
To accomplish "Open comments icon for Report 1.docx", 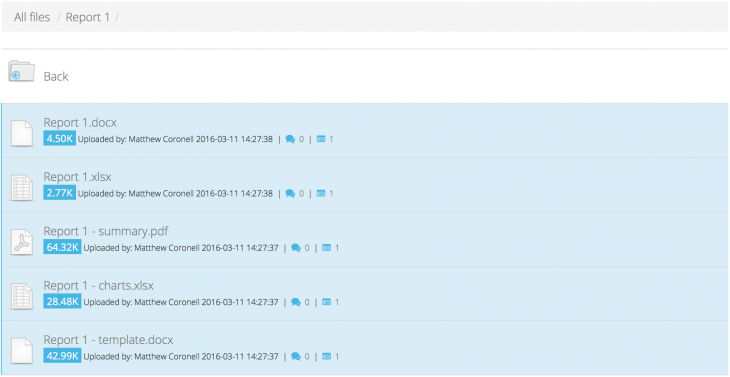I will (x=291, y=139).
